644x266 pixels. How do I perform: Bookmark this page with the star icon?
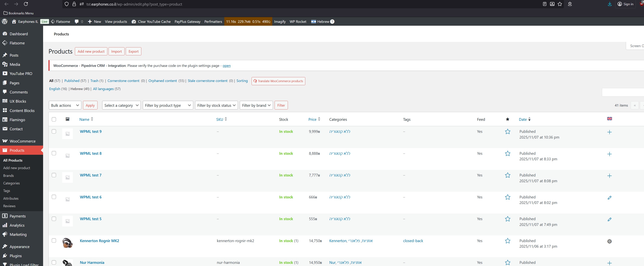560,4
